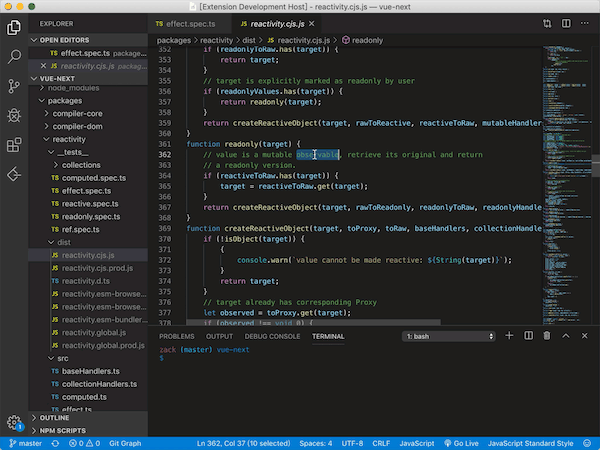Open reactivity.cjs.prod.js in explorer
This screenshot has height=450, width=600.
(x=88, y=268)
